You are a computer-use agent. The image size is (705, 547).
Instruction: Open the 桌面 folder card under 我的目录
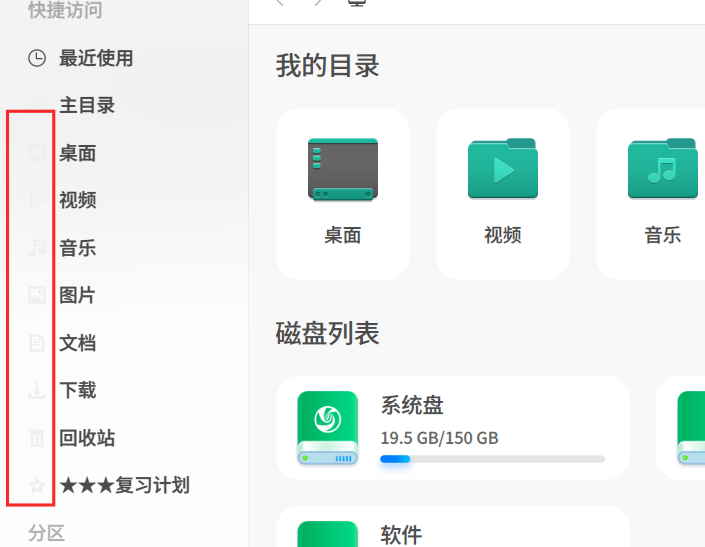click(343, 194)
